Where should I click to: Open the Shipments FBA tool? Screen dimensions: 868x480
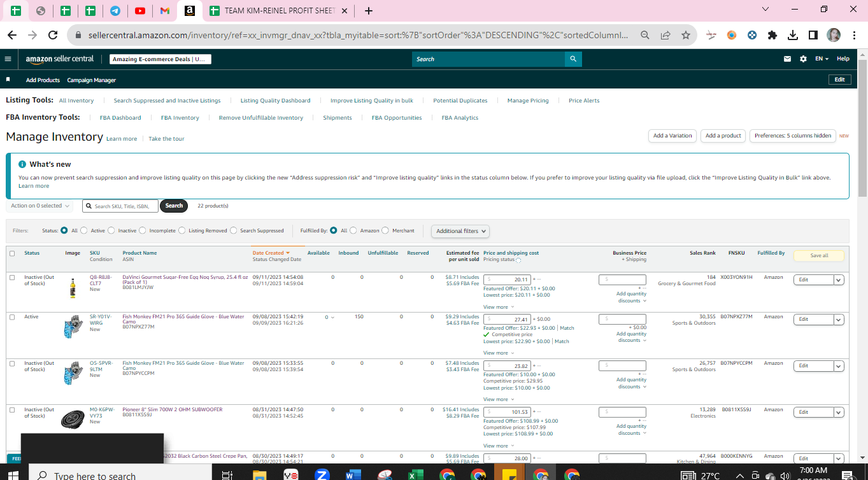pyautogui.click(x=338, y=118)
